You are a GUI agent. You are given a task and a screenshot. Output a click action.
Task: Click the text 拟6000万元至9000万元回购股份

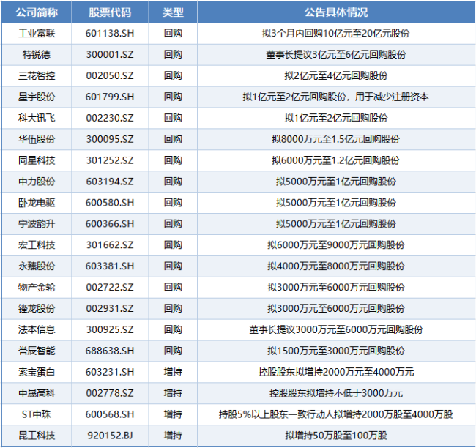(x=335, y=245)
